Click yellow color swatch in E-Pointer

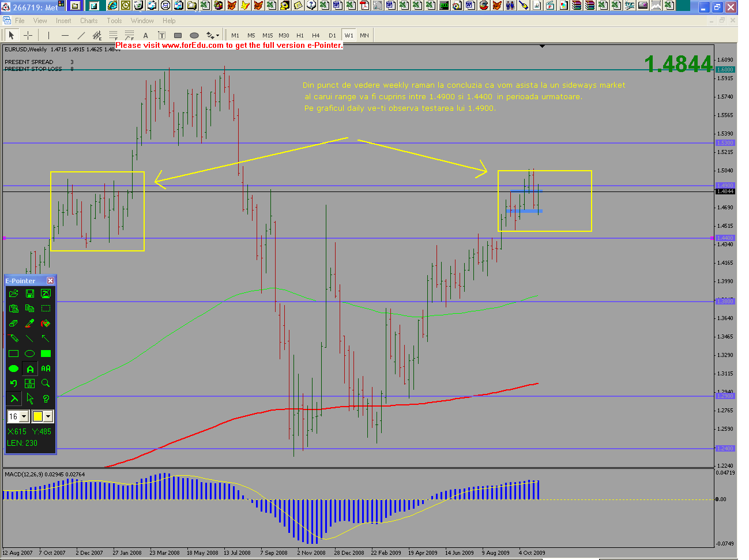pos(38,416)
